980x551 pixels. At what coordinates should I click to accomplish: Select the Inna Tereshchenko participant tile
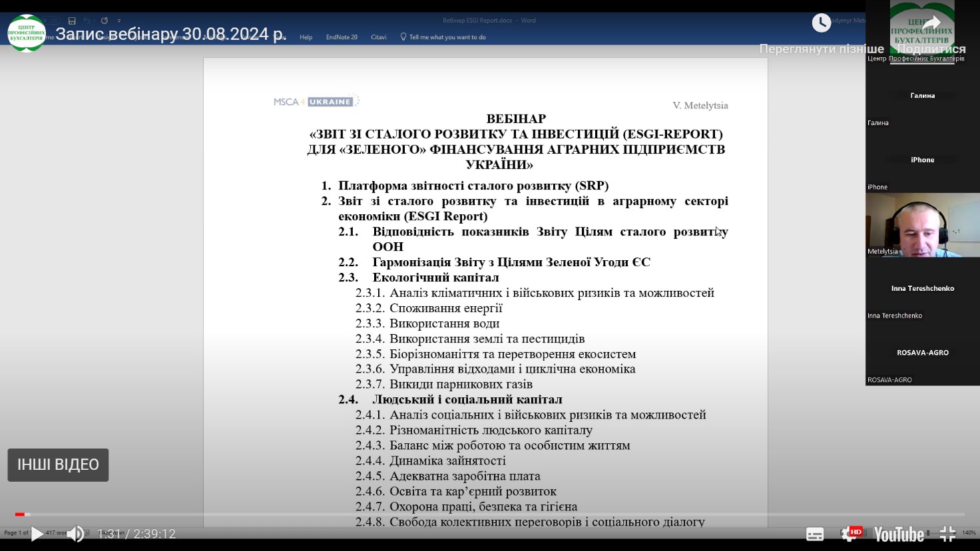coord(923,289)
